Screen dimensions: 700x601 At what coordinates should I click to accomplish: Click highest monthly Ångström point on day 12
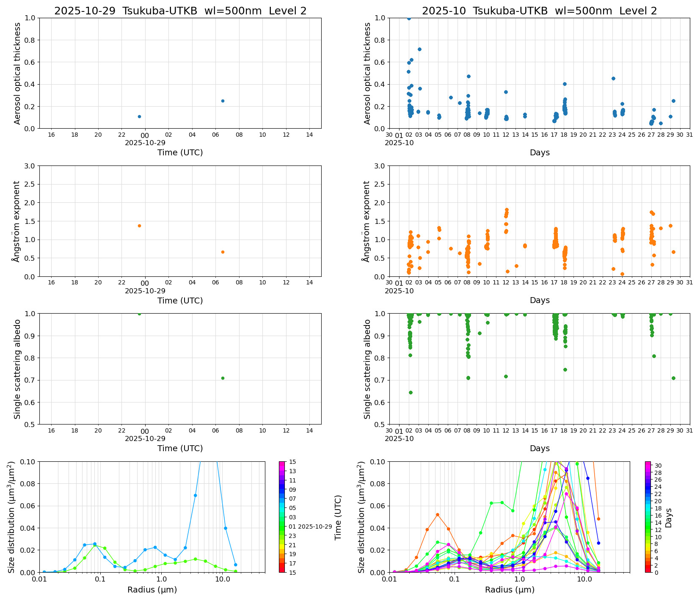click(x=507, y=210)
